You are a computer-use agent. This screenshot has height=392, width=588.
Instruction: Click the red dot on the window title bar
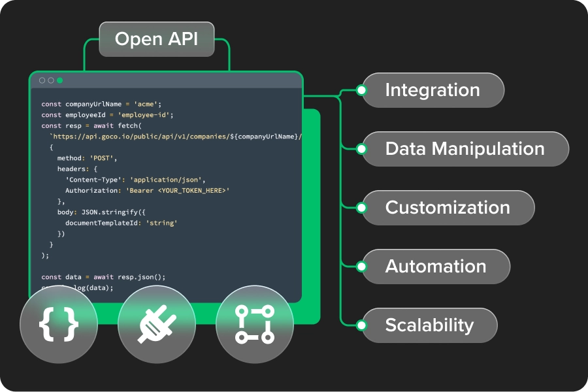pyautogui.click(x=41, y=80)
